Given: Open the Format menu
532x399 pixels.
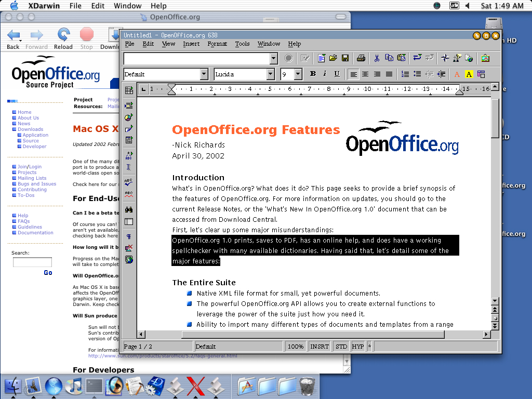Looking at the screenshot, I should click(217, 44).
